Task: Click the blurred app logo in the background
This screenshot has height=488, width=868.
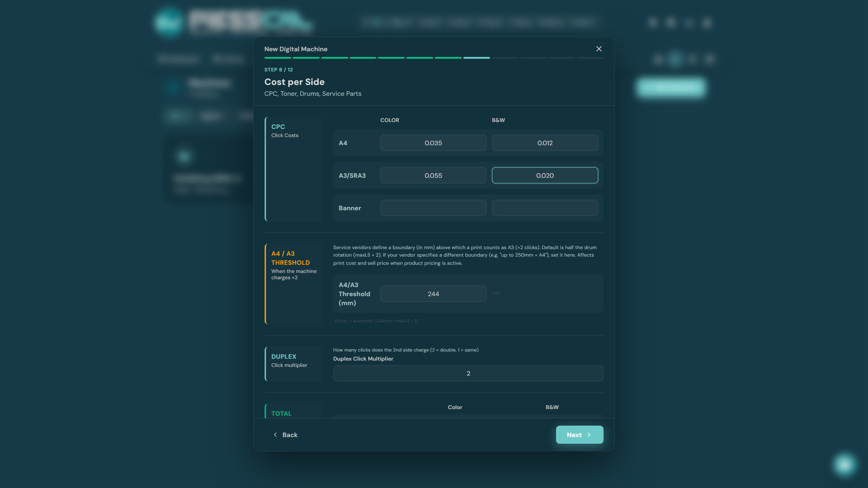Action: tap(234, 22)
